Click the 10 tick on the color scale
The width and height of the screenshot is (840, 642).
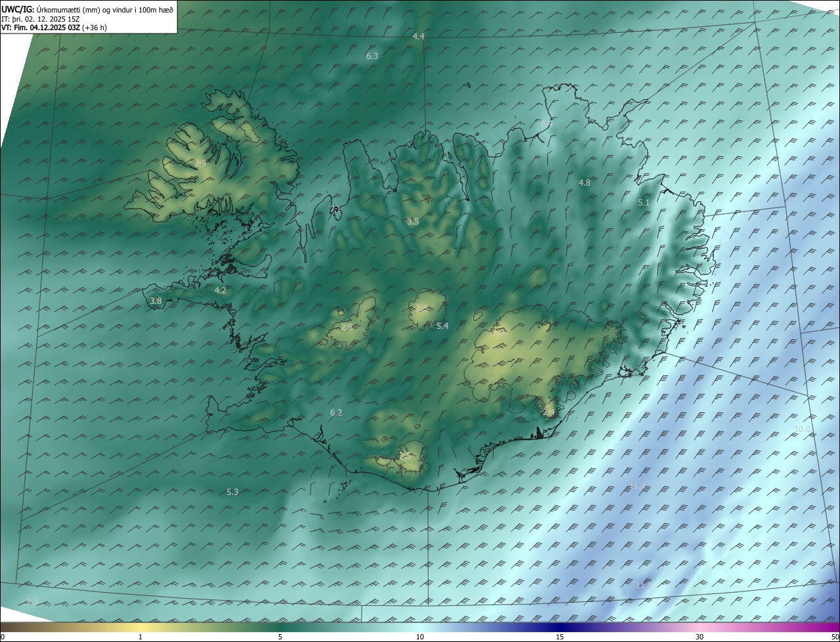coord(420,637)
